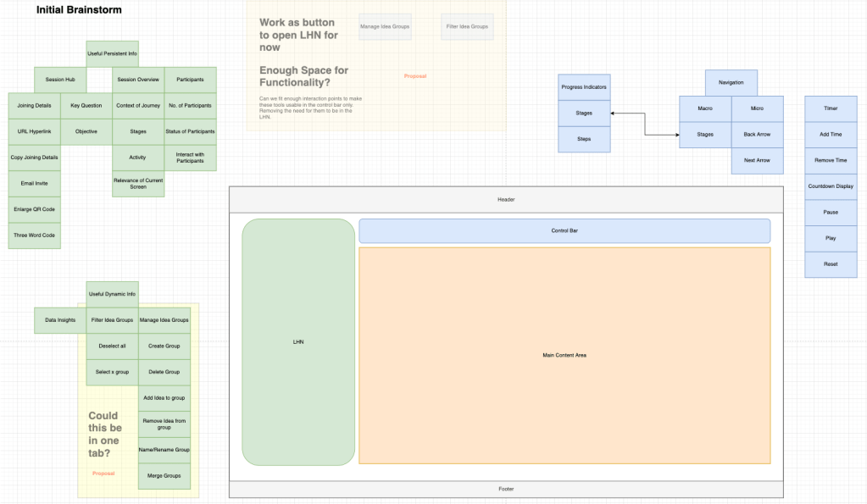Click the orange Main Content Area block
The width and height of the screenshot is (867, 504).
(564, 355)
